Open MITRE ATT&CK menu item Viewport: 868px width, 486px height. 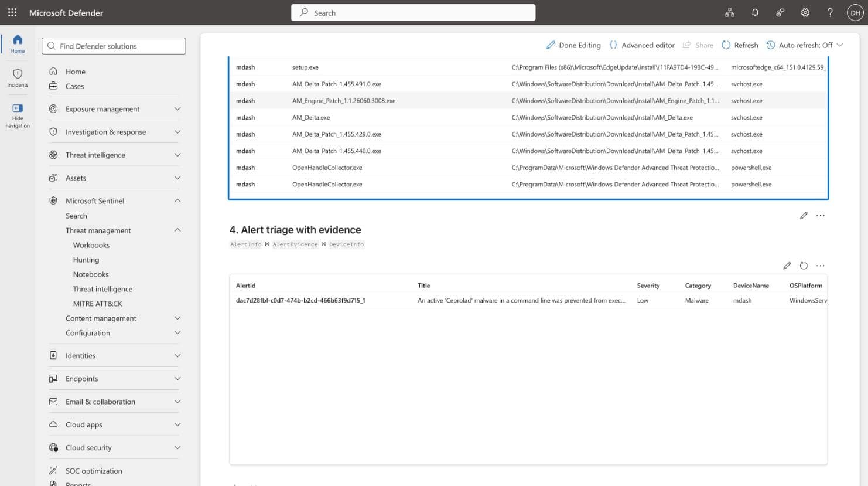click(x=98, y=304)
